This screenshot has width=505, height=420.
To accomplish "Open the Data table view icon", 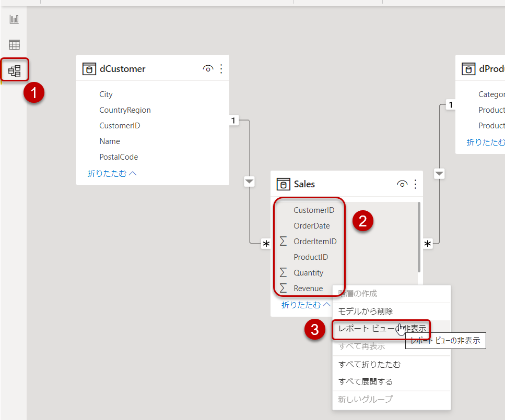I will click(14, 44).
